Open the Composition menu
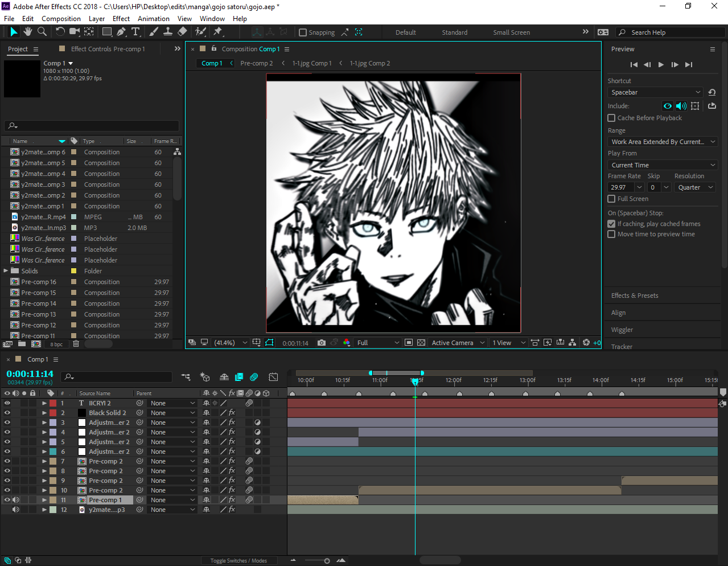Image resolution: width=728 pixels, height=566 pixels. [61, 18]
